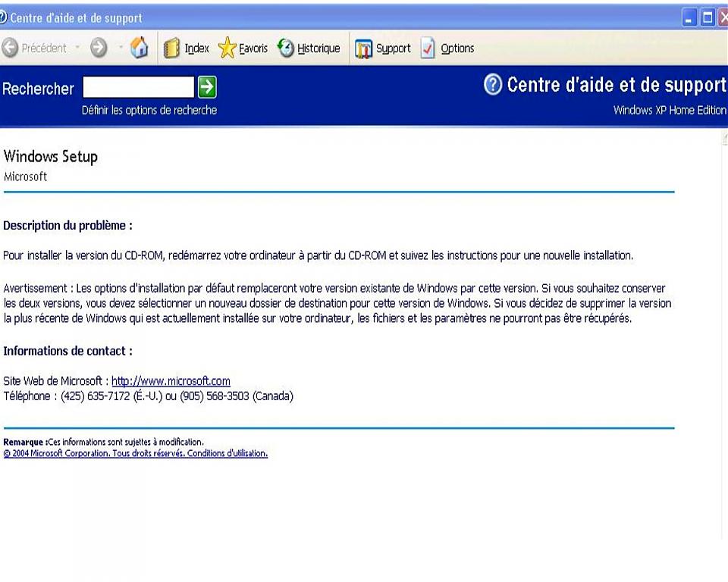Click the Microsoft vendor label
The width and height of the screenshot is (728, 582).
pos(26,177)
